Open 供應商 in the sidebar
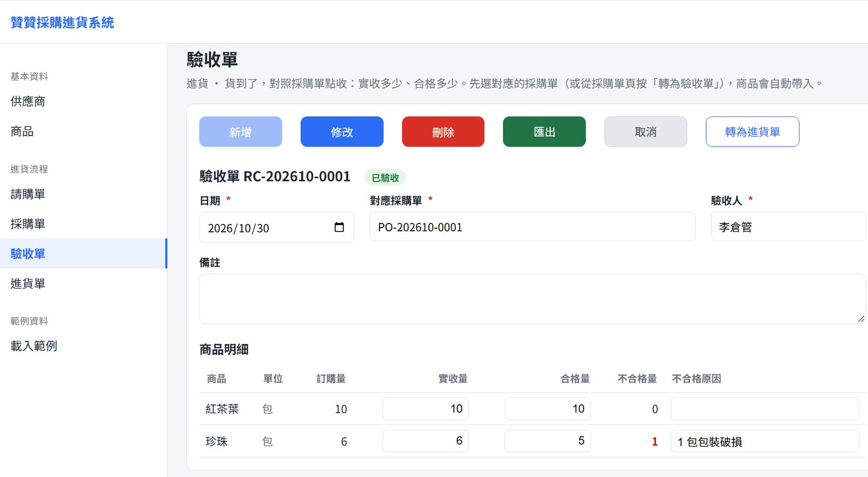 click(84, 101)
